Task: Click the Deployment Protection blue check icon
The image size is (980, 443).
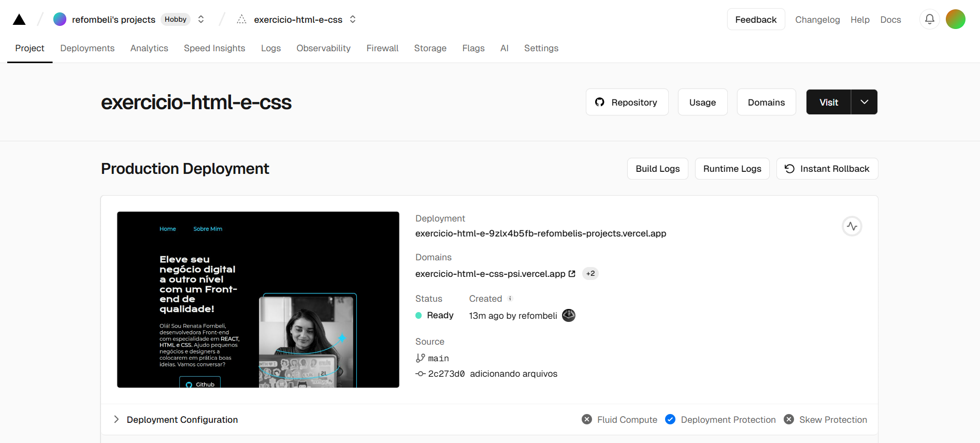Action: coord(670,419)
